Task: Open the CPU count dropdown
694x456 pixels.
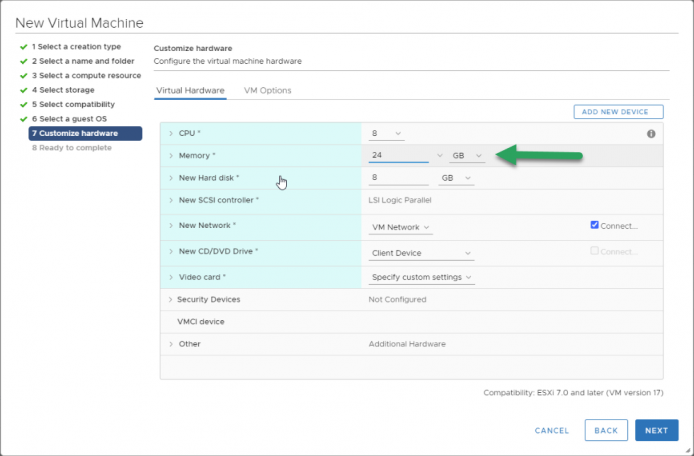Action: click(386, 133)
